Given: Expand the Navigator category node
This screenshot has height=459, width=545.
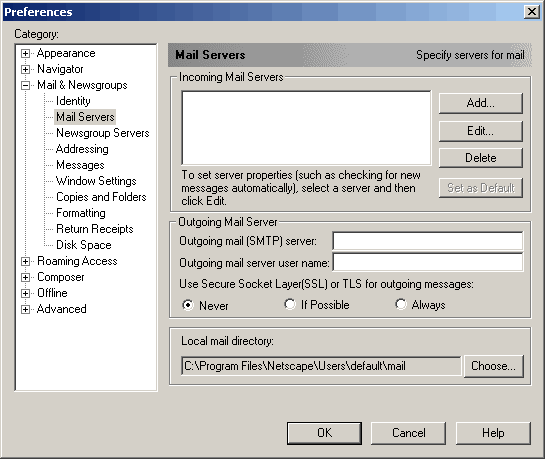Looking at the screenshot, I should 25,69.
